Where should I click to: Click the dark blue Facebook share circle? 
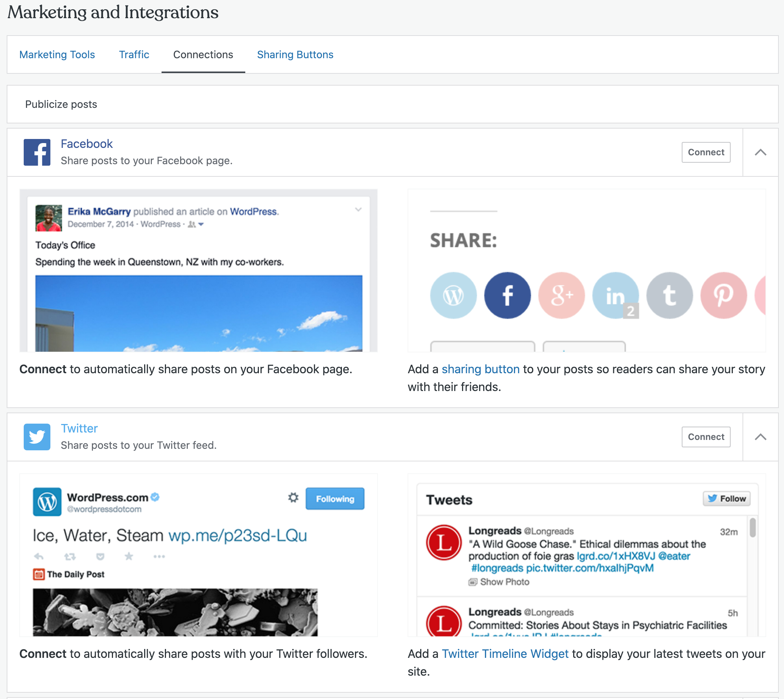508,295
